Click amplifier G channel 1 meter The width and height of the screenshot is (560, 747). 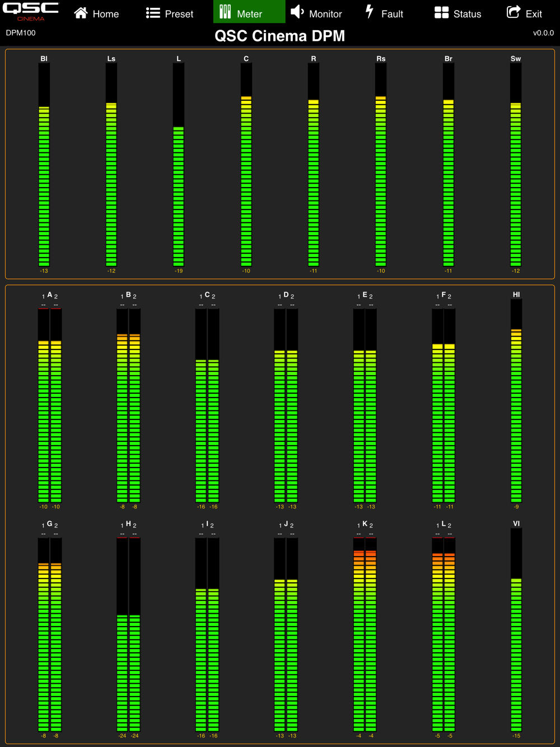(44, 634)
